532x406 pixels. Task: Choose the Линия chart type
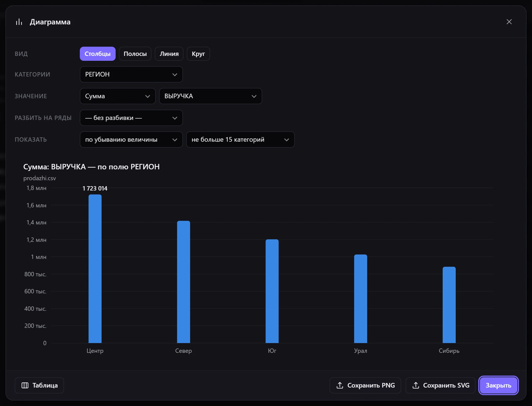pyautogui.click(x=169, y=54)
